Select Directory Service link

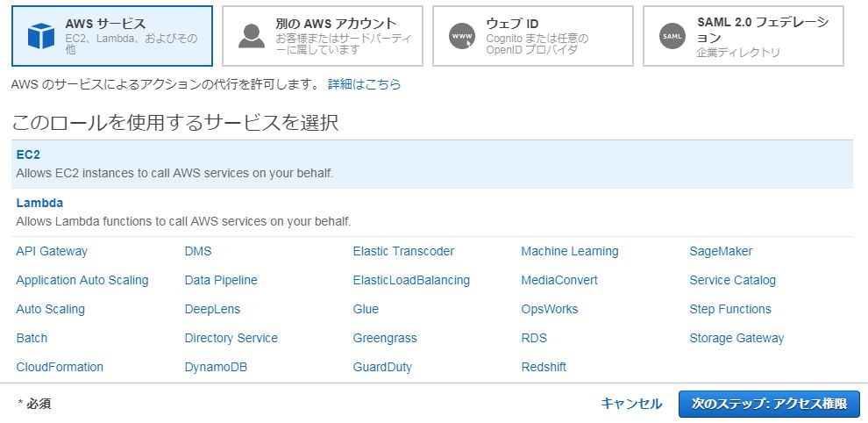click(x=231, y=338)
